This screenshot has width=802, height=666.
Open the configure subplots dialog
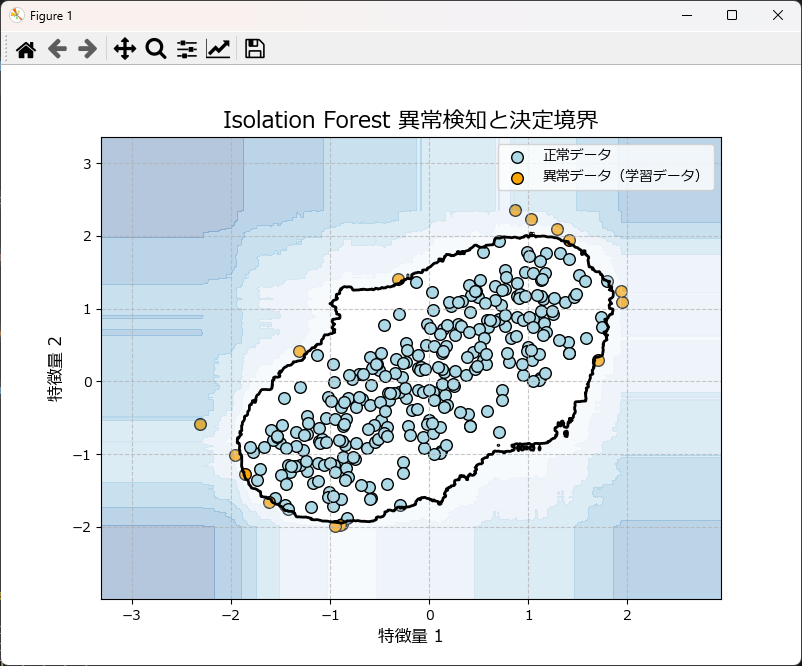click(x=186, y=48)
